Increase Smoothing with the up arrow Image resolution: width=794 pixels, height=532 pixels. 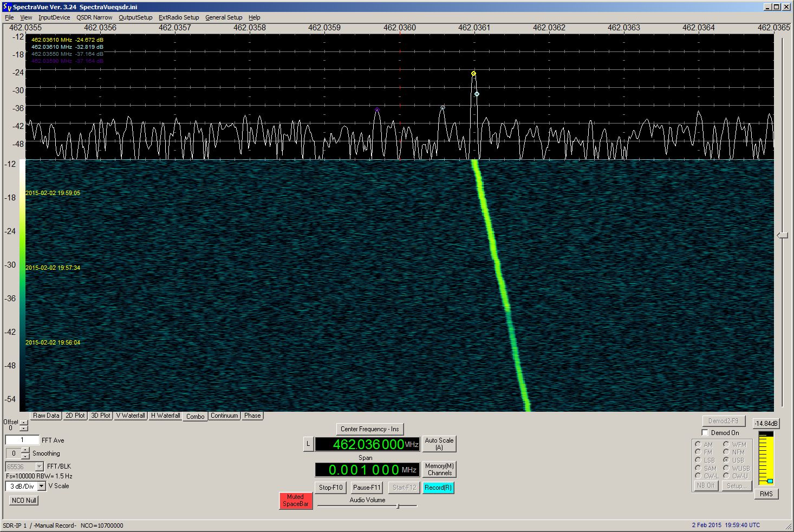click(25, 450)
